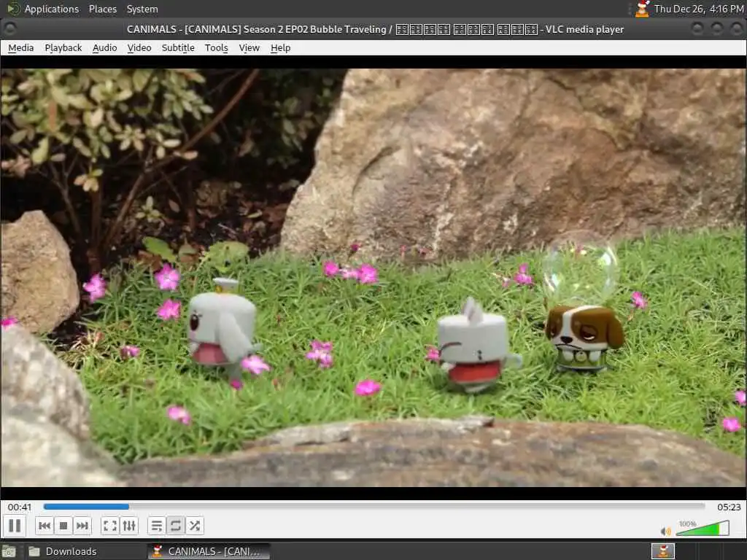Skip to previous media in playlist
Viewport: 747px width, 560px height.
pyautogui.click(x=44, y=526)
